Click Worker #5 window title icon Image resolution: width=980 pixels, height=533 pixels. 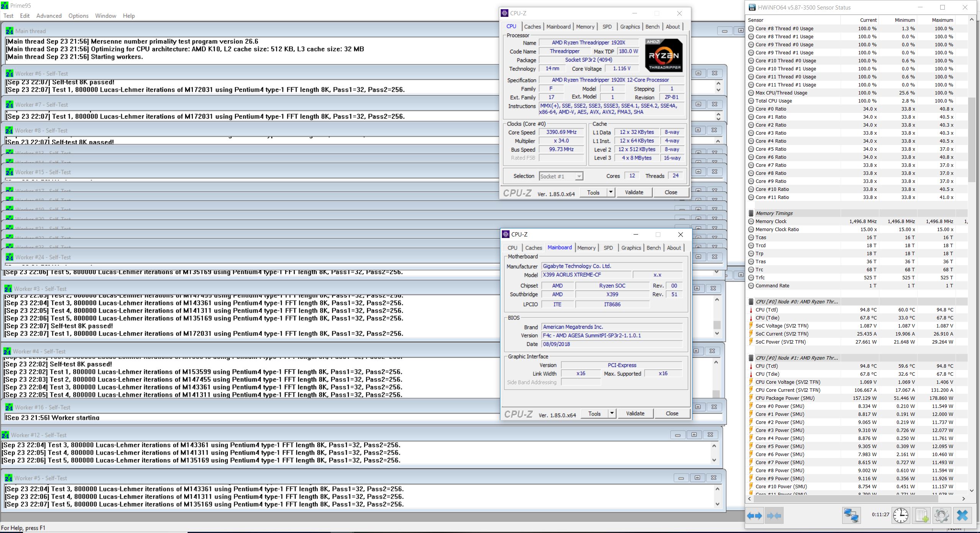click(x=9, y=478)
